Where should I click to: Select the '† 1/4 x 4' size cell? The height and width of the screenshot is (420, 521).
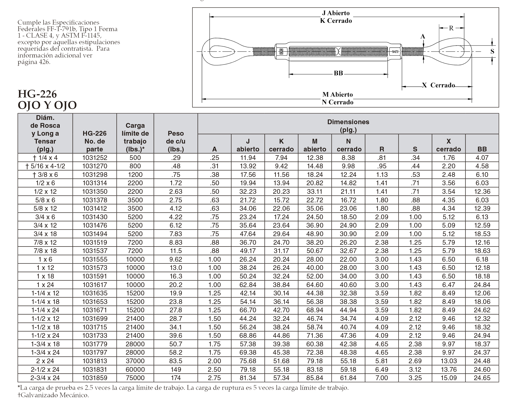[x=45, y=158]
